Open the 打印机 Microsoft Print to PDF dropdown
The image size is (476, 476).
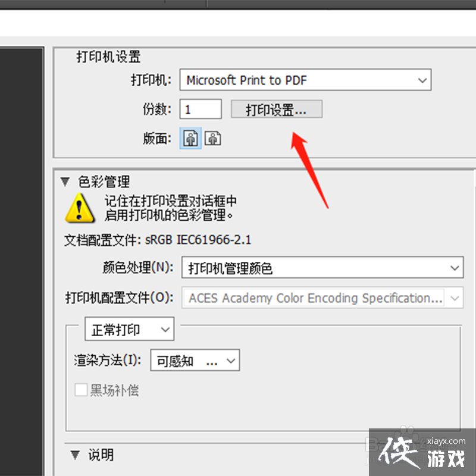click(305, 80)
